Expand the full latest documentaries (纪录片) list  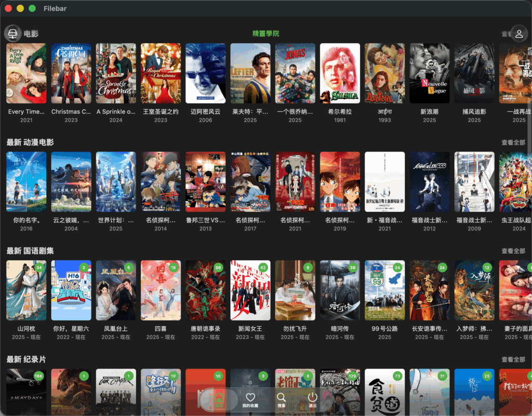click(513, 360)
